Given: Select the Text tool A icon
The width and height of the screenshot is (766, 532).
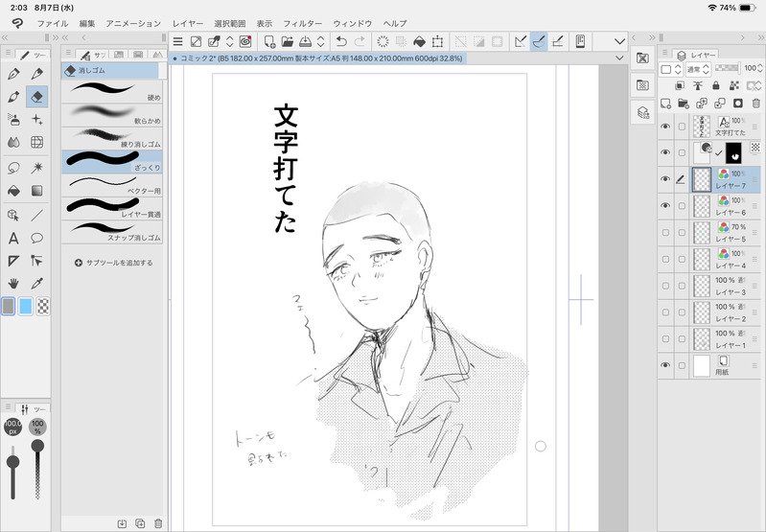Looking at the screenshot, I should [x=13, y=238].
